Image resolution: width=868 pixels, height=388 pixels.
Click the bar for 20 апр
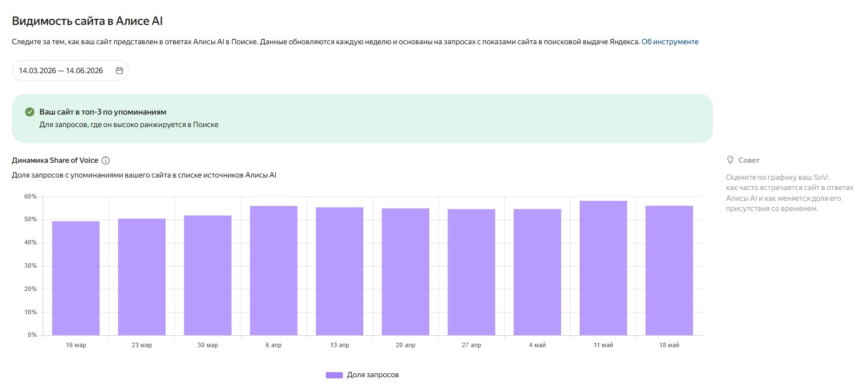point(405,272)
